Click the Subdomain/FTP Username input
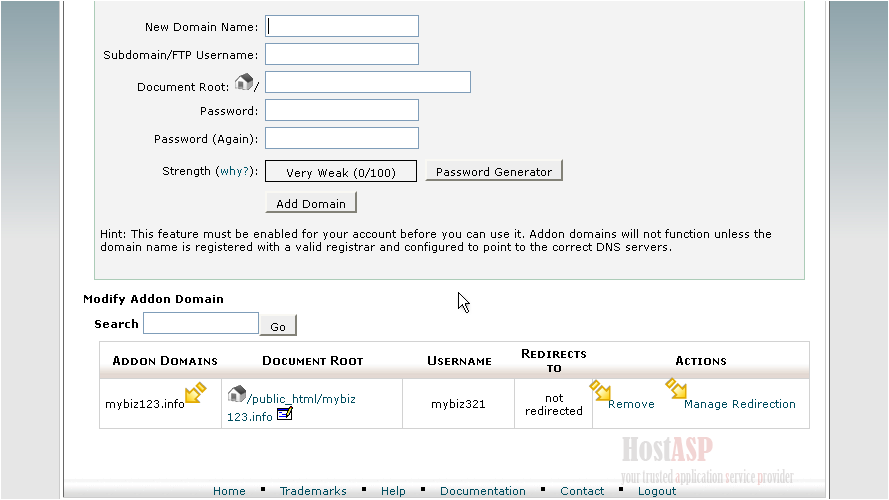The height and width of the screenshot is (500, 889). (x=341, y=54)
